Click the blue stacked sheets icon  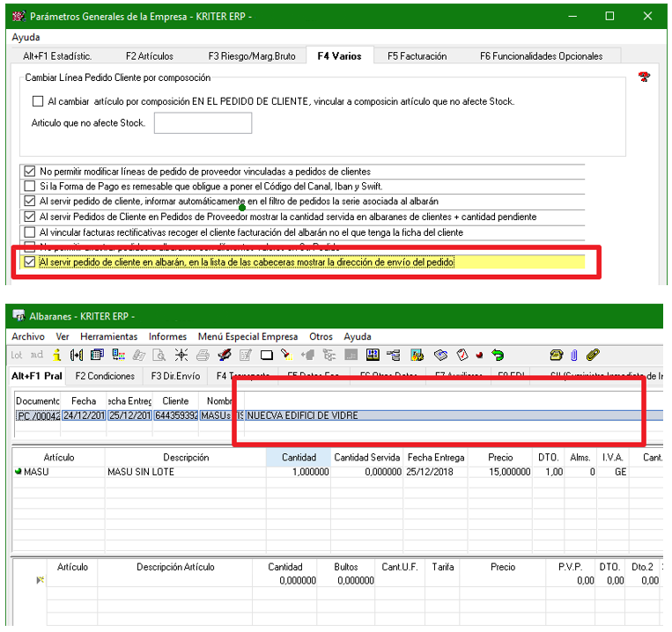coord(440,355)
